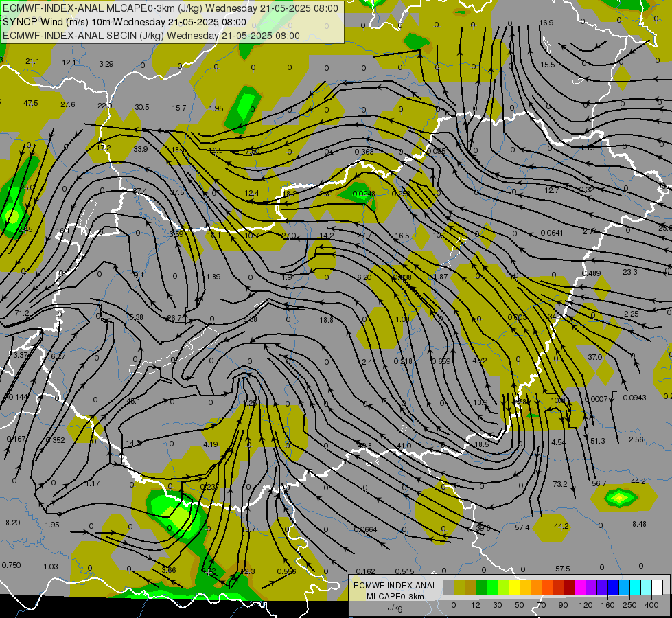Click the map value 41.0
Viewport: 672px width, 618px height.
[404, 446]
